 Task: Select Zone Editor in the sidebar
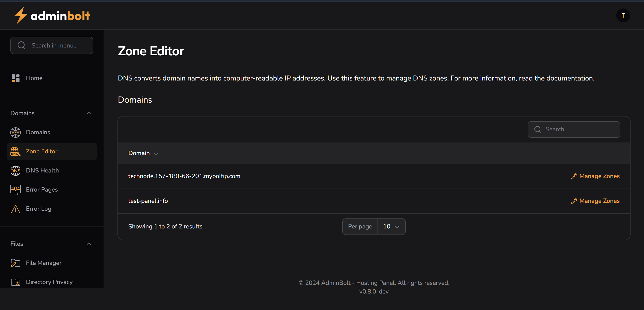42,151
